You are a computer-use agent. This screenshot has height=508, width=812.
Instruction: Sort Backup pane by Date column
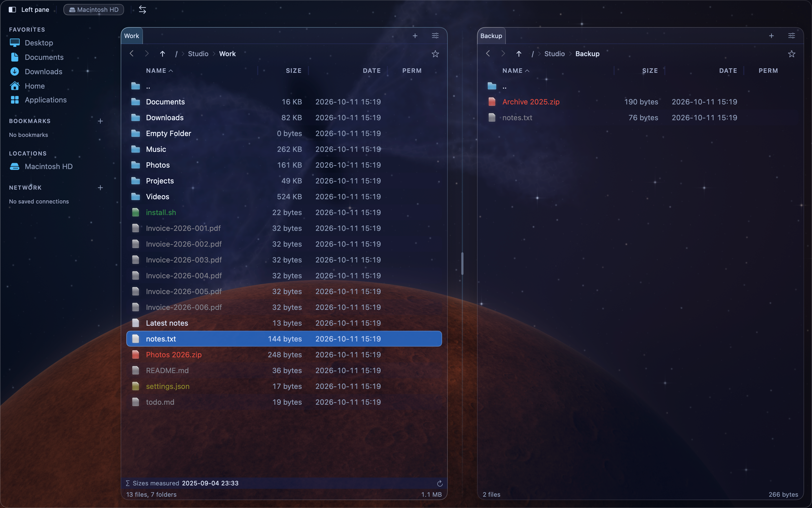click(x=728, y=71)
